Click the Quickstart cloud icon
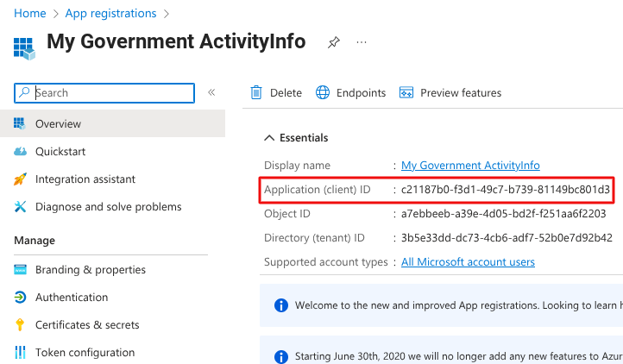The width and height of the screenshot is (623, 364). click(21, 152)
